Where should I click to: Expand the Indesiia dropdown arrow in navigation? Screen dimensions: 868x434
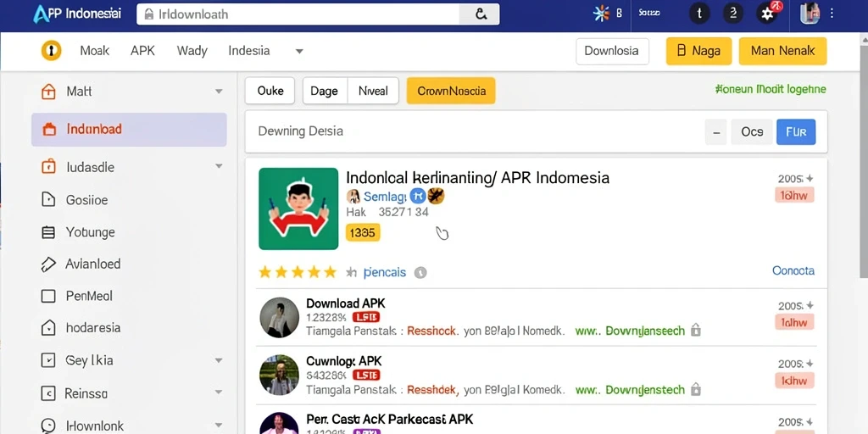(299, 52)
